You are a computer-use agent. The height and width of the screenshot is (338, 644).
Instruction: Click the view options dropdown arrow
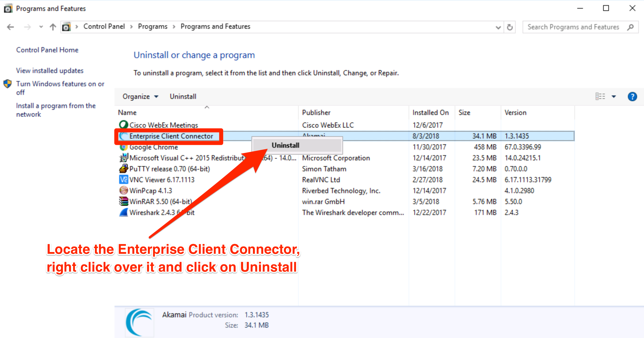pos(614,97)
